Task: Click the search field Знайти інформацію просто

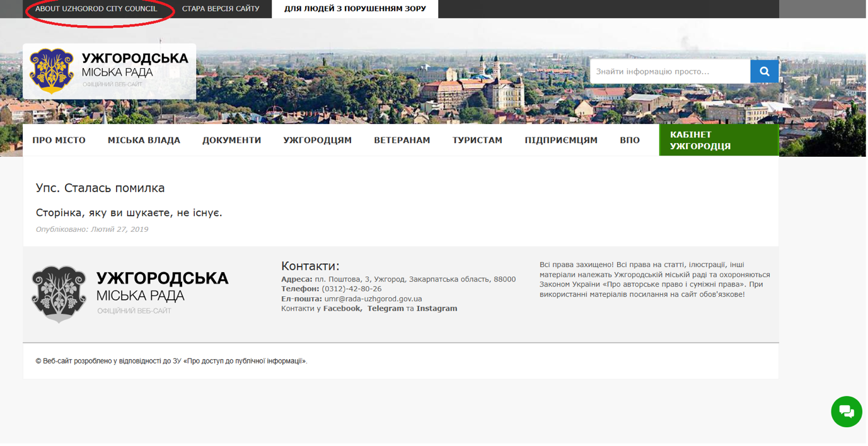Action: point(670,72)
